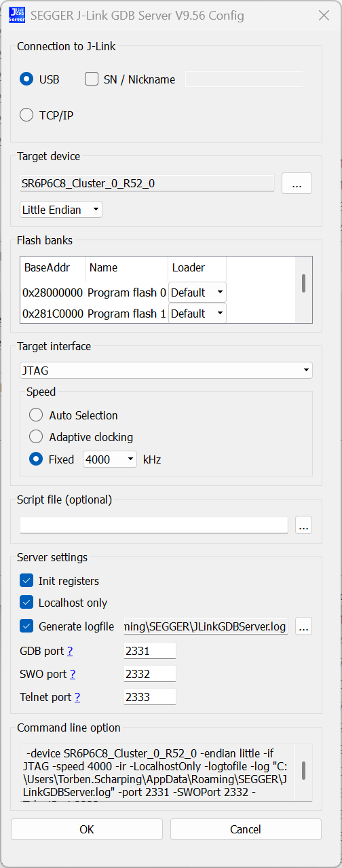Open the 4000 kHz speed dropdown
This screenshot has width=342, height=868.
click(110, 459)
